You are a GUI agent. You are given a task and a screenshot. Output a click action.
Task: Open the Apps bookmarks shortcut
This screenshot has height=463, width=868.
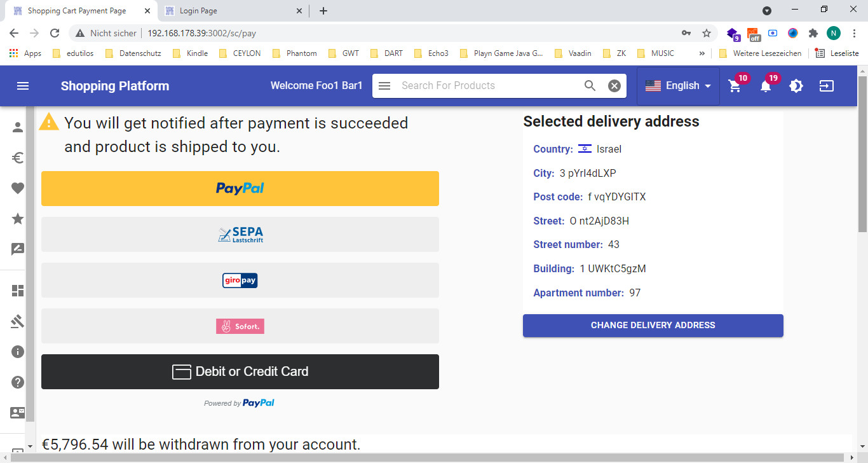point(26,53)
